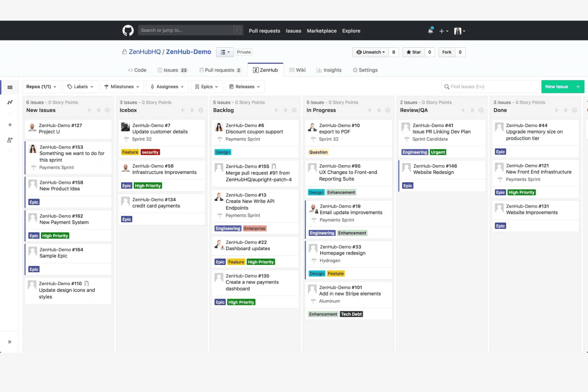
Task: Open New Issues pipeline gear settings
Action: pyautogui.click(x=107, y=110)
